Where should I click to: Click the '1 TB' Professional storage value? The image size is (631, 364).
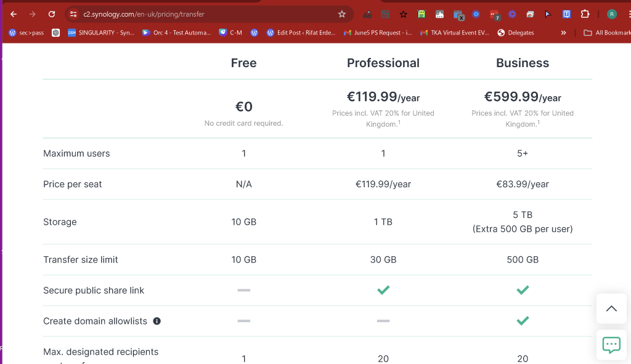(x=383, y=222)
